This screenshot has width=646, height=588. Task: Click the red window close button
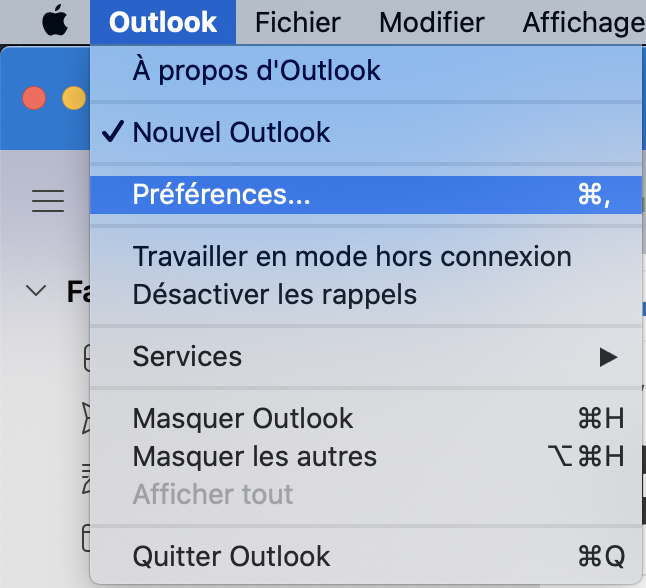point(35,99)
